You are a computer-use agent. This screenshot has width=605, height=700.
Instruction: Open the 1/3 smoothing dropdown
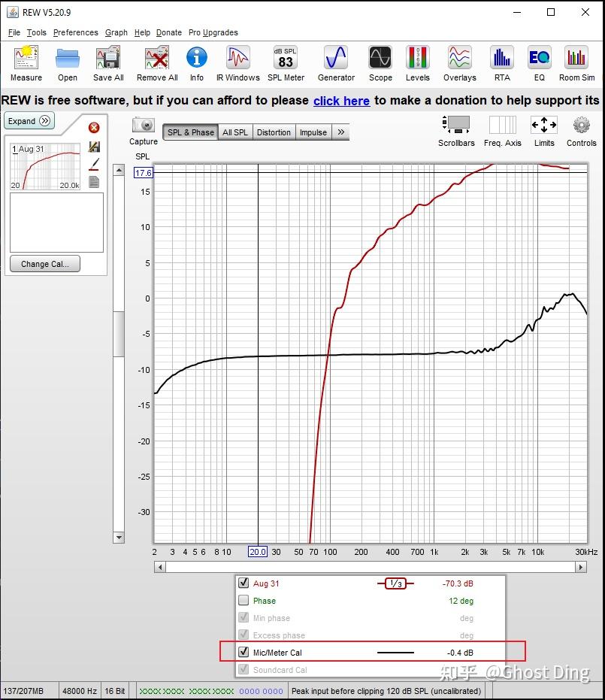396,583
